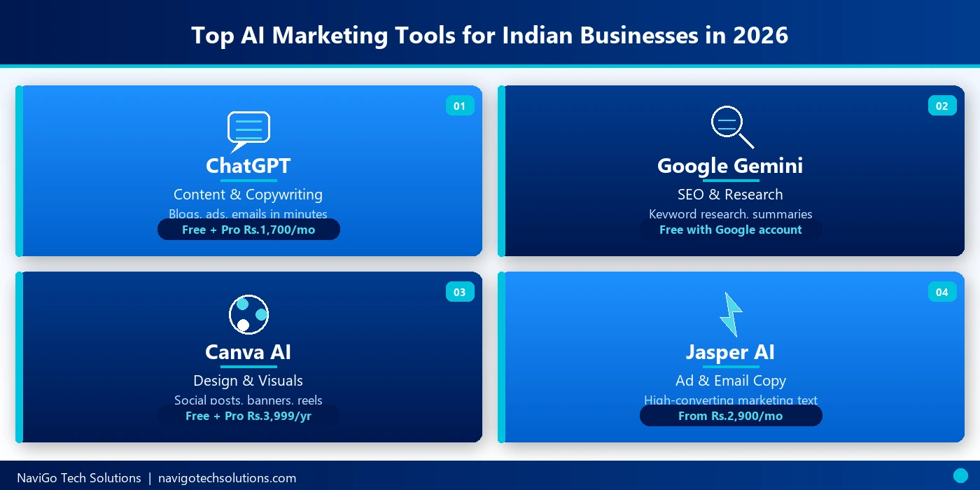Click the Ad & Email Copy subtitle
980x490 pixels.
[x=731, y=381]
